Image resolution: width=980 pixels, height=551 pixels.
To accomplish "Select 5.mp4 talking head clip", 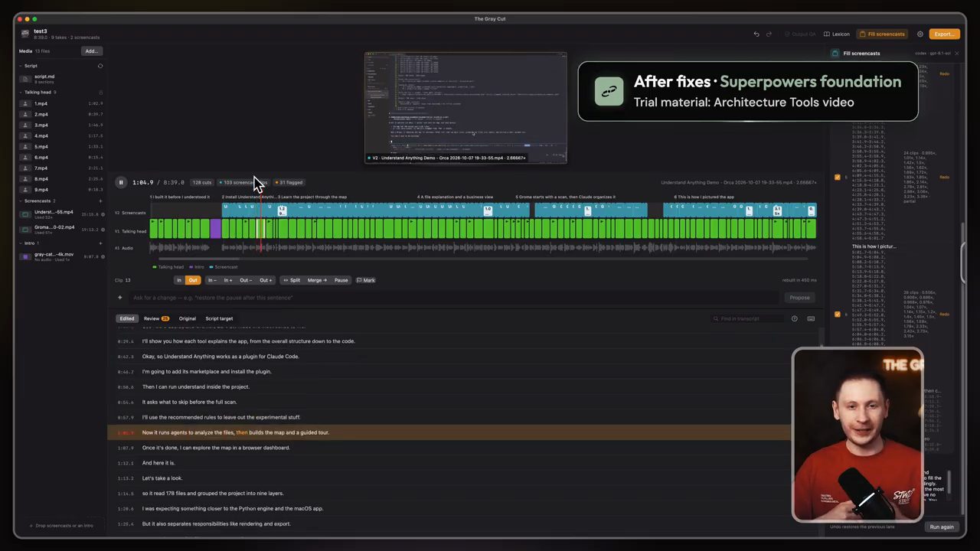I will click(61, 146).
